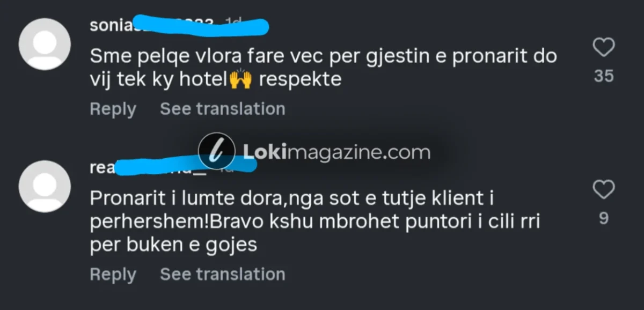Image resolution: width=644 pixels, height=310 pixels.
Task: Open the sonia commenter's profile avatar
Action: tap(45, 44)
